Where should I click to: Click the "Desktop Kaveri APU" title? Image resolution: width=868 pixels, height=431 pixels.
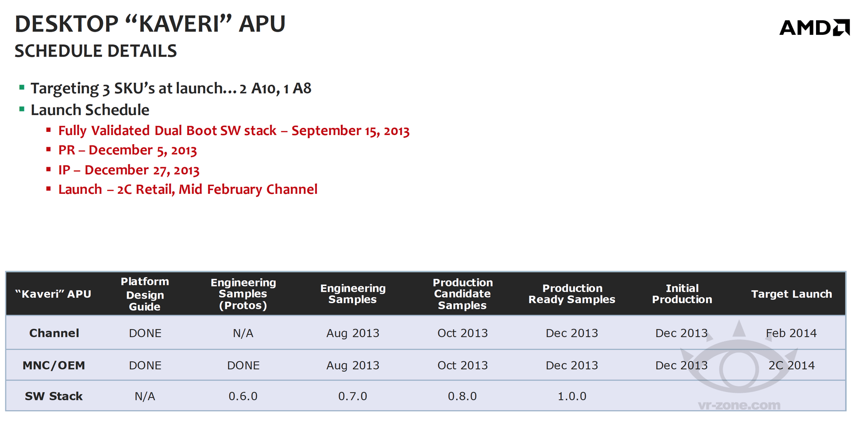[x=150, y=24]
